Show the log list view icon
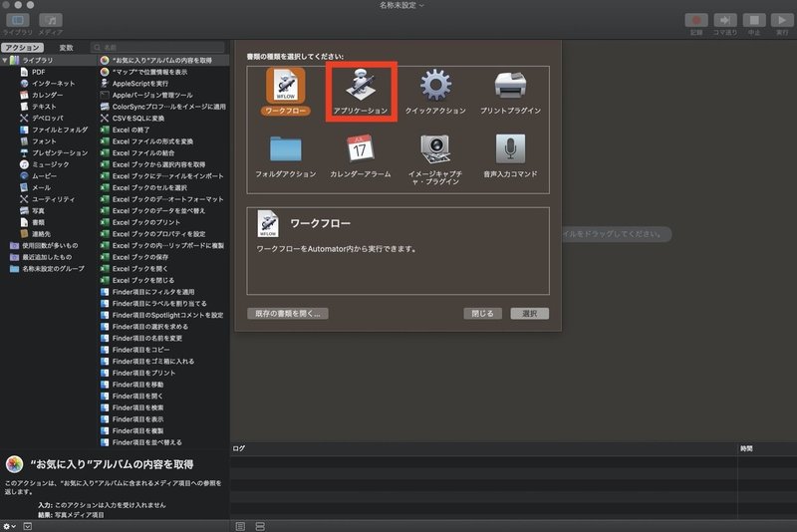797x532 pixels. pyautogui.click(x=240, y=526)
